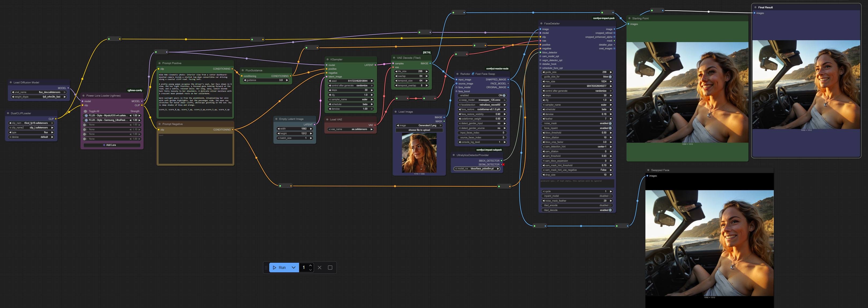Open the vae_name ae.safetensors selector

[350, 129]
